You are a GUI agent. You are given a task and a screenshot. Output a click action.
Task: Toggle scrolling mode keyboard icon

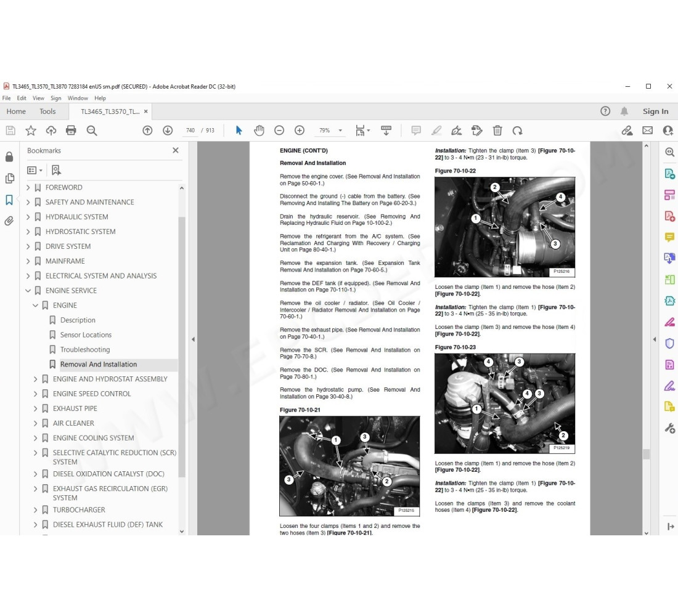tap(386, 131)
